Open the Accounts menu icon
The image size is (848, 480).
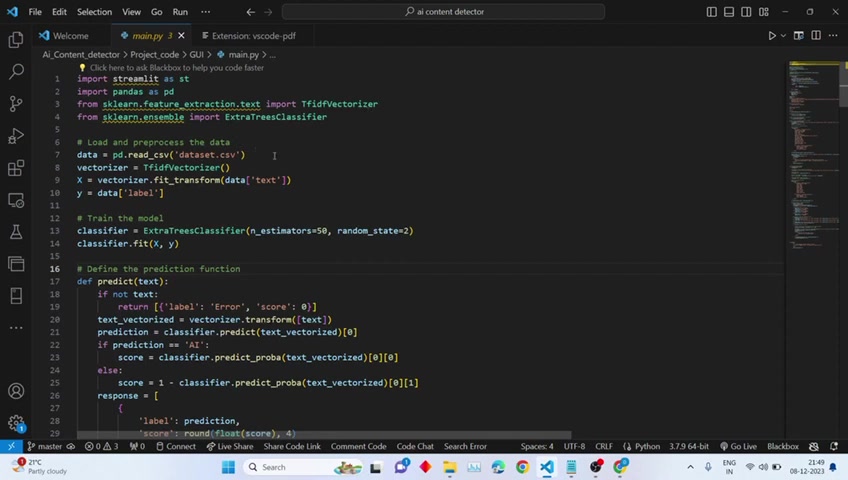16,391
